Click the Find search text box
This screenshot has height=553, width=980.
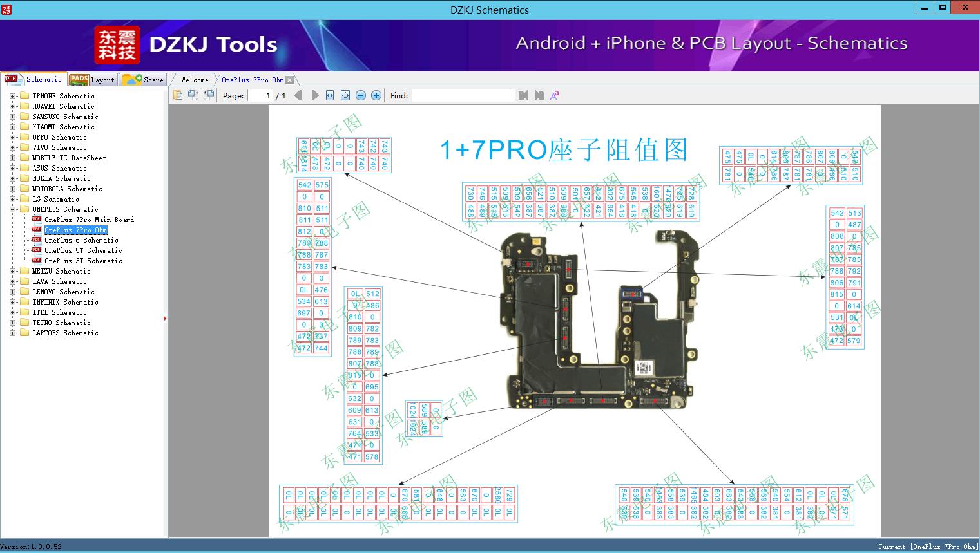pyautogui.click(x=463, y=95)
